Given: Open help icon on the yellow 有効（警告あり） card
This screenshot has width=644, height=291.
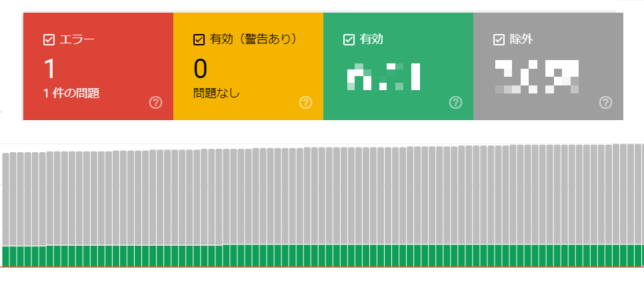Looking at the screenshot, I should coord(305,103).
